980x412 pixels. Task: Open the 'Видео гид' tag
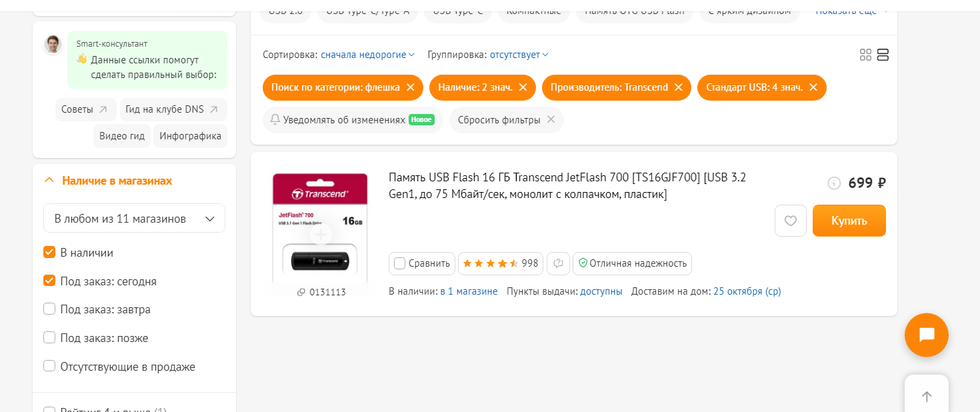[122, 136]
